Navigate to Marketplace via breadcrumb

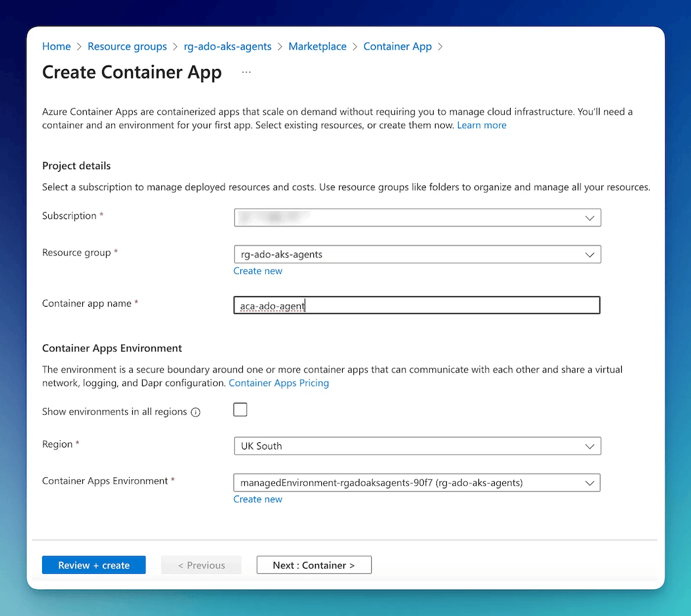(x=317, y=46)
